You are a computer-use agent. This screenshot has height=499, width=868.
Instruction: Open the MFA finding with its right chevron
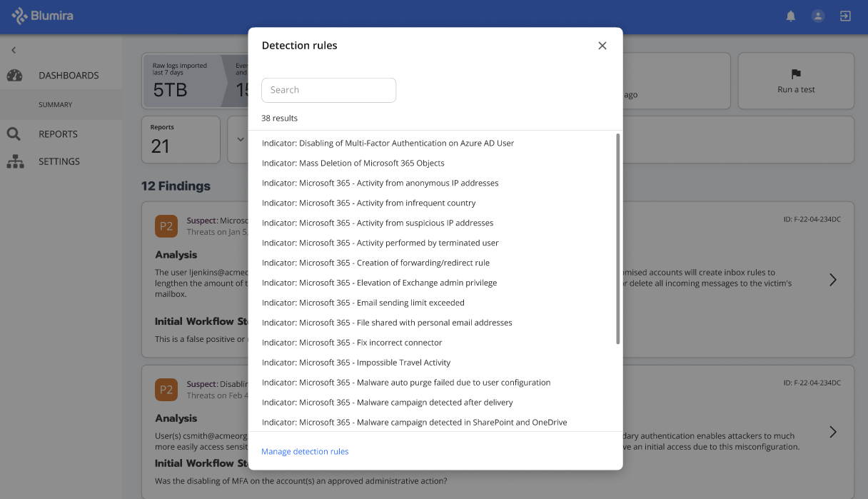(832, 432)
